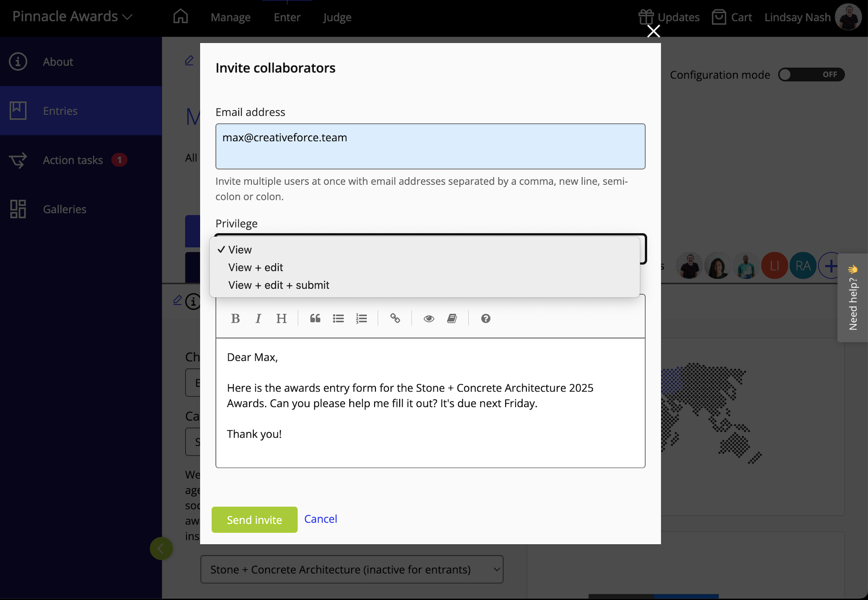Open the Updates gift icon
The image size is (868, 600).
pyautogui.click(x=646, y=17)
